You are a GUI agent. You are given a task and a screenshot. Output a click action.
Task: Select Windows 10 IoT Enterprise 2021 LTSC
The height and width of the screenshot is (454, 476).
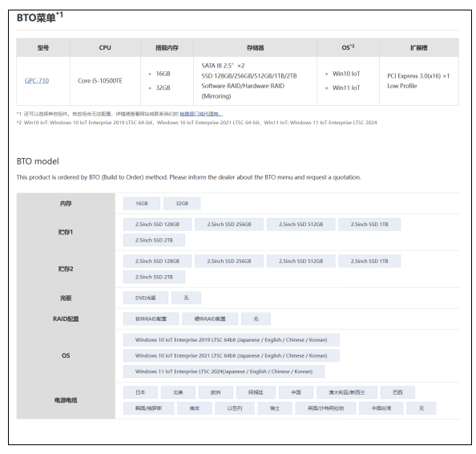[x=231, y=355]
